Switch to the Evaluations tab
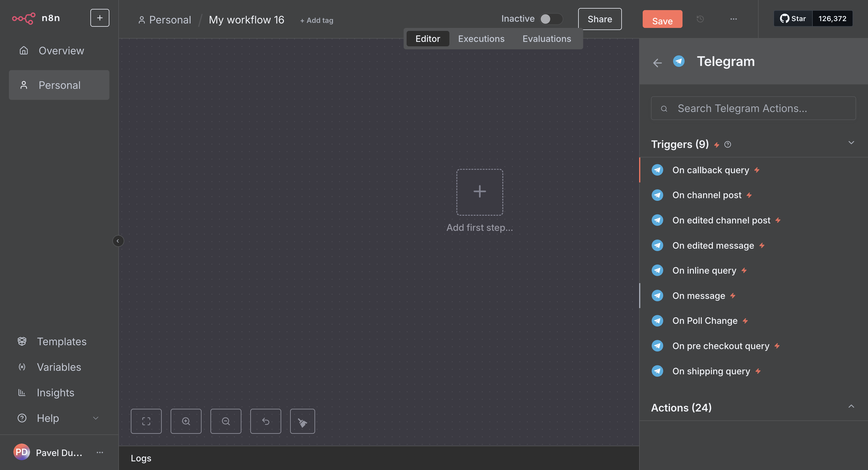This screenshot has height=470, width=868. click(x=546, y=39)
